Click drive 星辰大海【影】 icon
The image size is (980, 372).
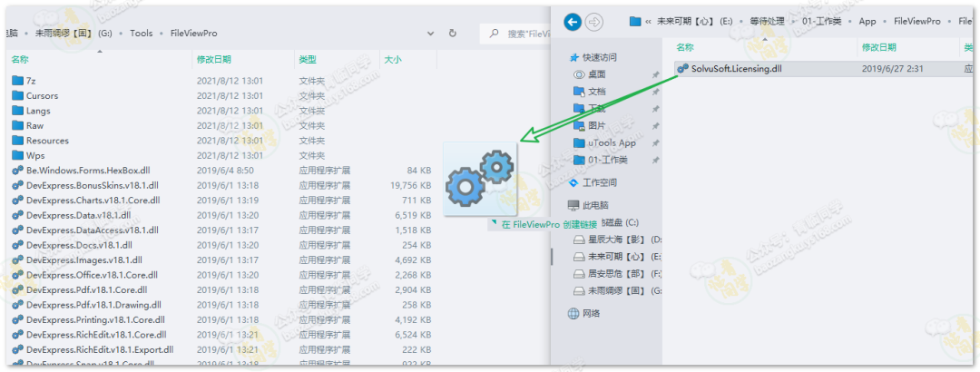[x=579, y=240]
